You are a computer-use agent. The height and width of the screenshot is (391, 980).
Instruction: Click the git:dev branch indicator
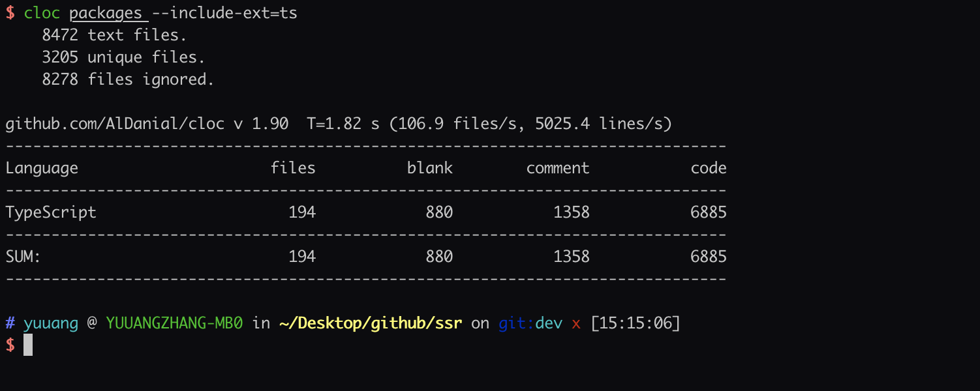pyautogui.click(x=530, y=324)
